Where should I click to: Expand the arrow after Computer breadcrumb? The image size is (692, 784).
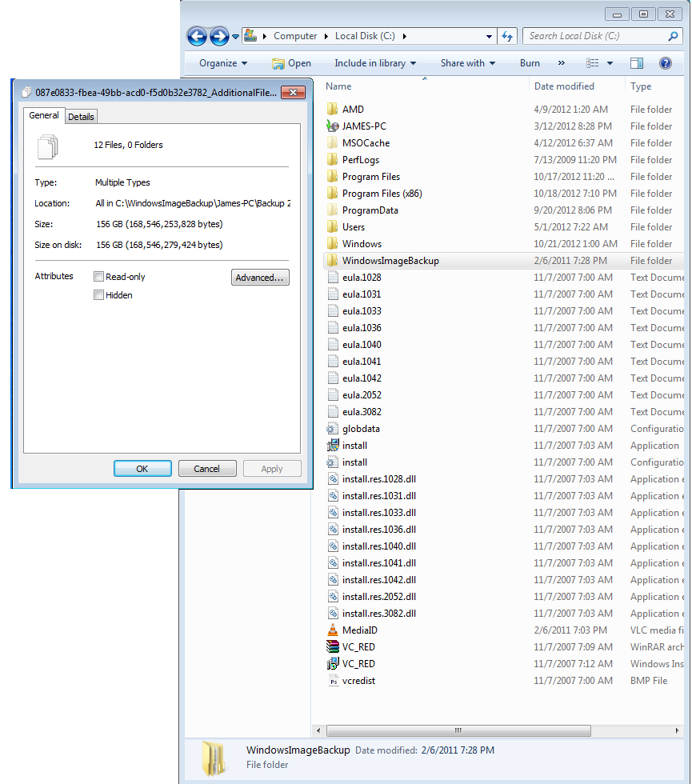(326, 37)
